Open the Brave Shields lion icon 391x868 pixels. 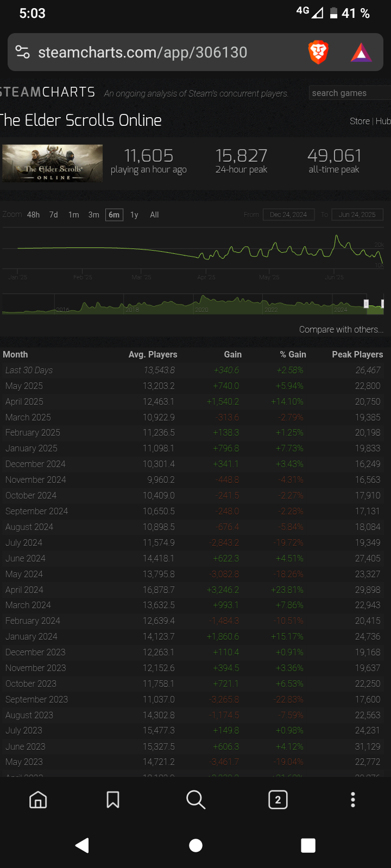[318, 52]
